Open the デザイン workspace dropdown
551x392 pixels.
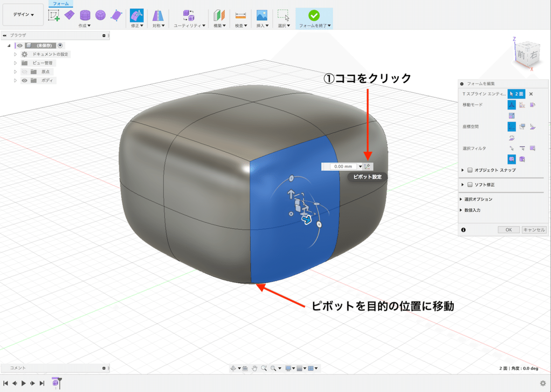(x=23, y=15)
